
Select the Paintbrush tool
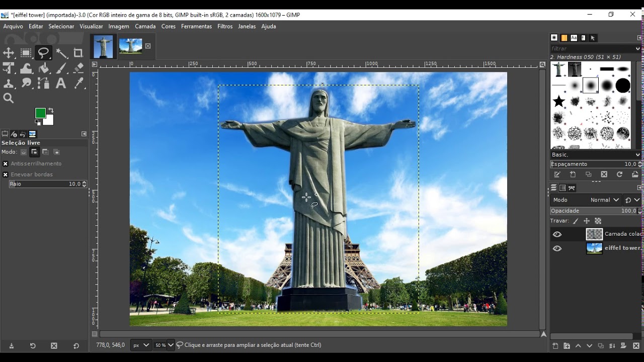[x=61, y=68]
